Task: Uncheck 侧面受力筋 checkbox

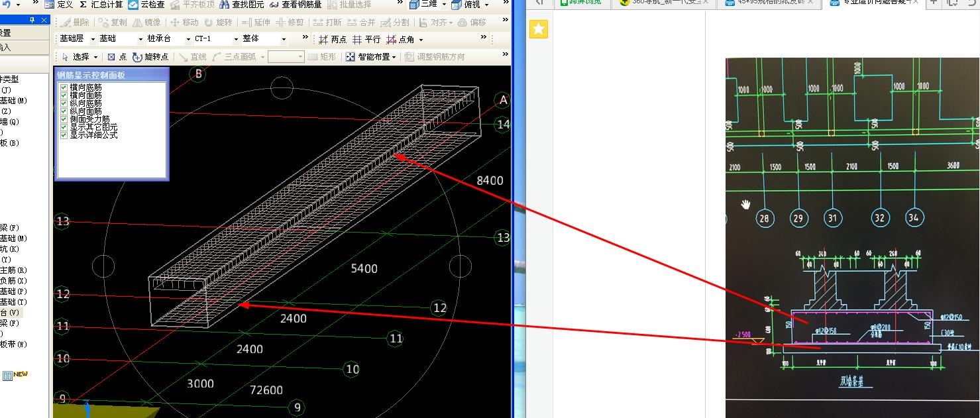Action: (64, 119)
